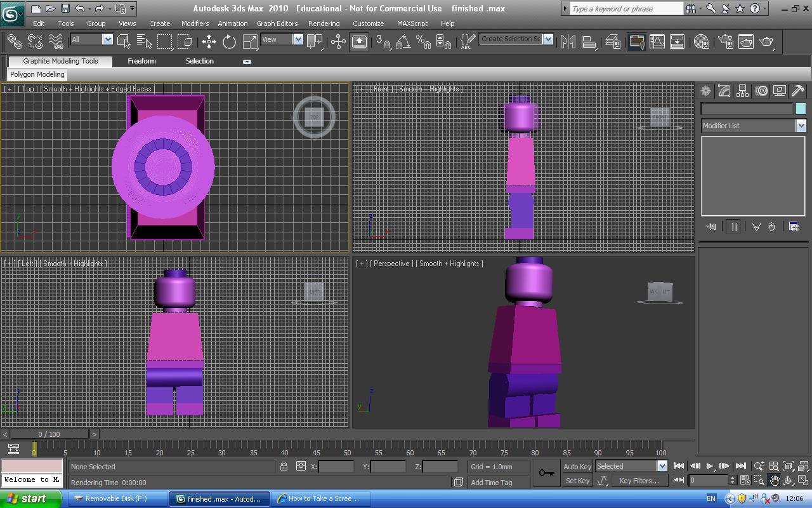
Task: Click the Edit Named Selection Sets icon
Action: click(x=467, y=42)
